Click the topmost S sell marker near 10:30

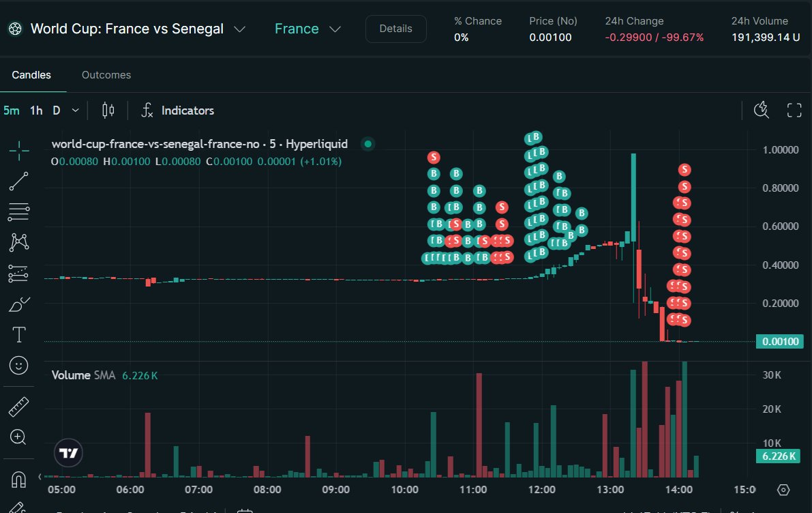pyautogui.click(x=434, y=157)
